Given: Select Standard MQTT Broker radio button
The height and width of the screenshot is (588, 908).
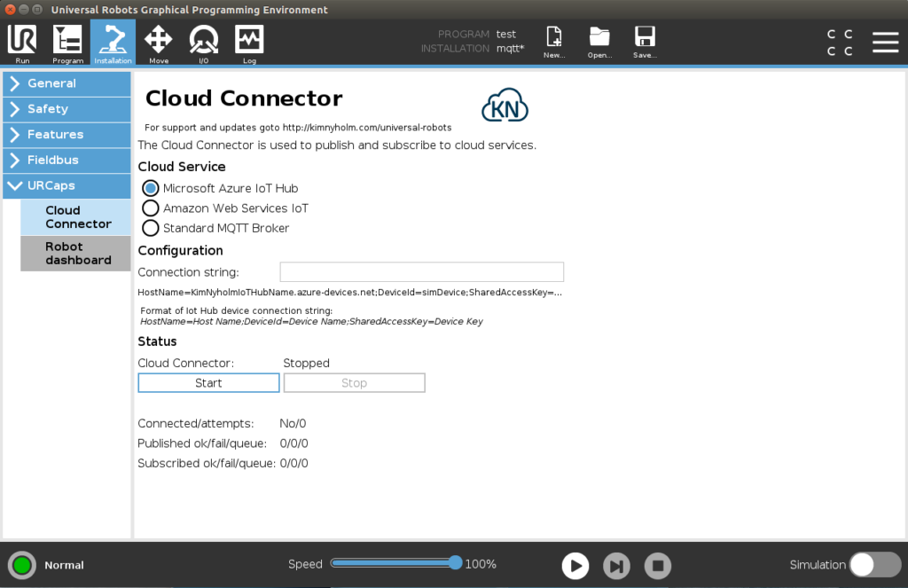Looking at the screenshot, I should point(151,228).
